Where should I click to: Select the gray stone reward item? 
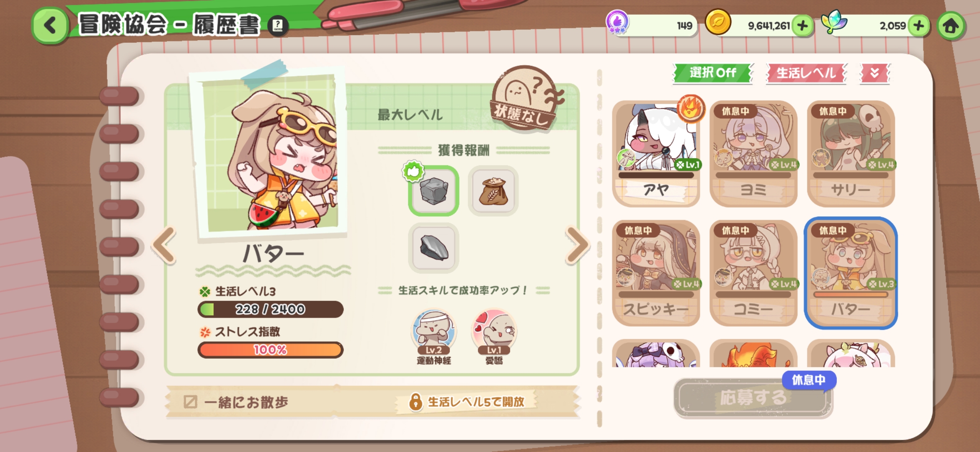coord(433,191)
